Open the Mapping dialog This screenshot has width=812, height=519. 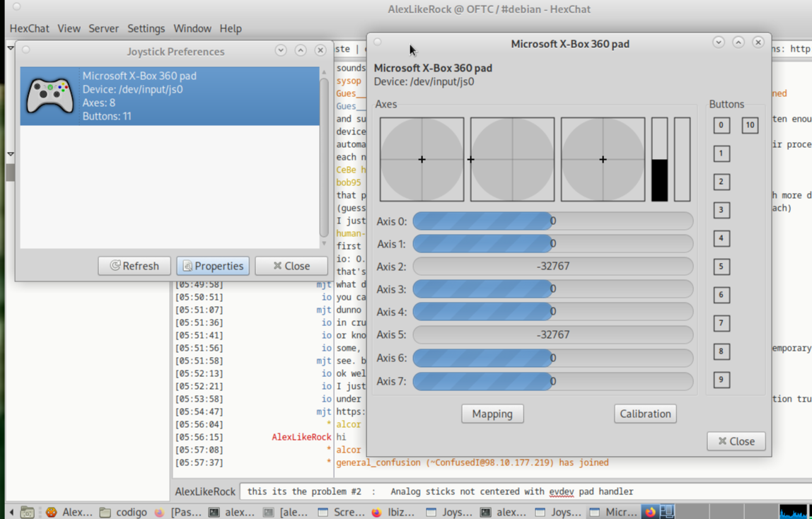pyautogui.click(x=492, y=414)
